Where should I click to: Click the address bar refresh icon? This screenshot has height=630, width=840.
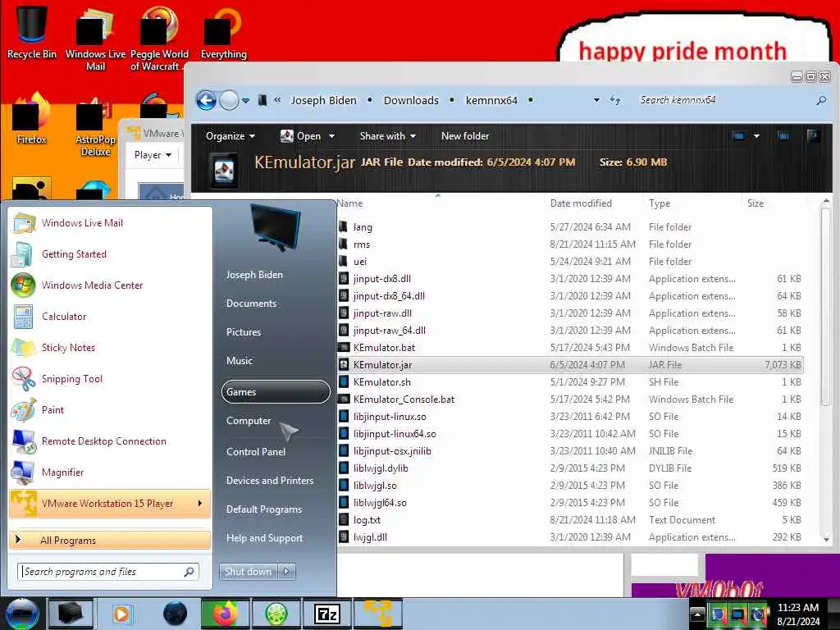(x=615, y=100)
